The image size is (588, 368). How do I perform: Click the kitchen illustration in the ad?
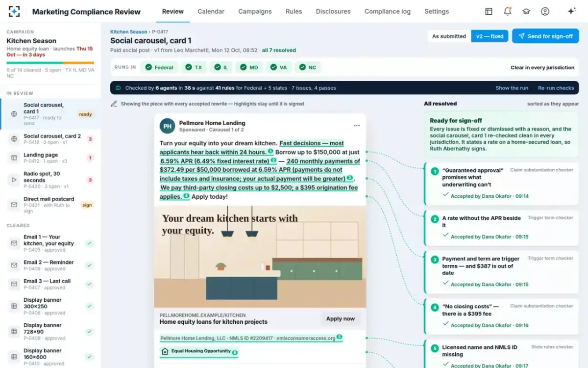[260, 257]
